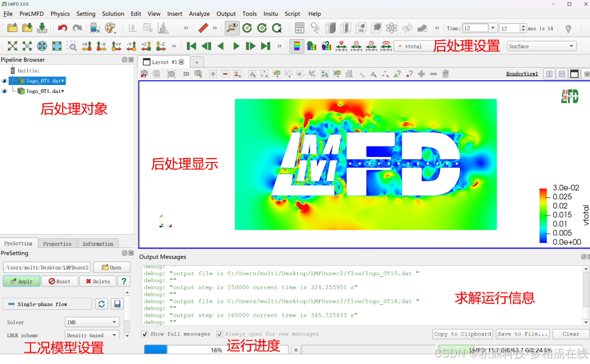Toggle the 2D view mode button
Viewport: 590px width, 364px height.
point(186,74)
